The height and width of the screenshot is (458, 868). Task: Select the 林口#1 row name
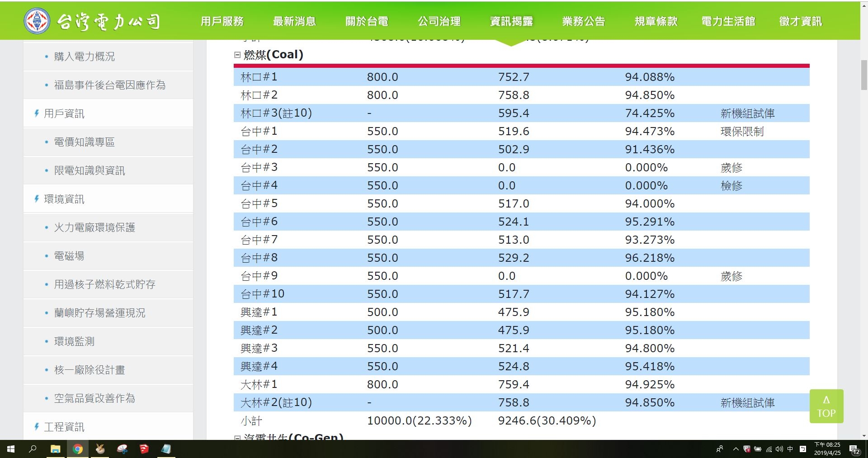click(259, 77)
